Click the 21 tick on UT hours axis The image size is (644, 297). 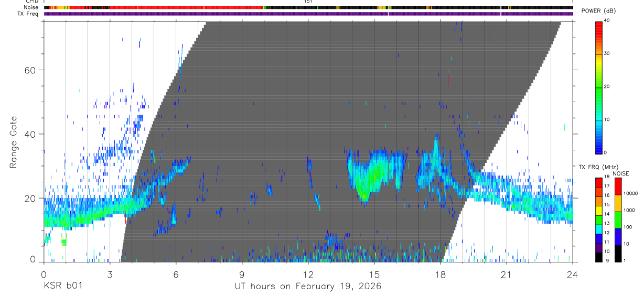[507, 274]
